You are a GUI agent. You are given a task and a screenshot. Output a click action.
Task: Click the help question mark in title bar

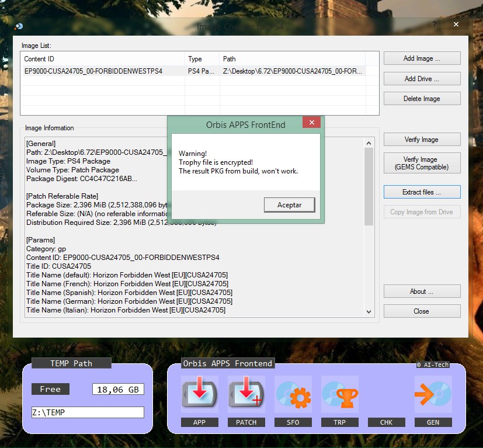(435, 24)
